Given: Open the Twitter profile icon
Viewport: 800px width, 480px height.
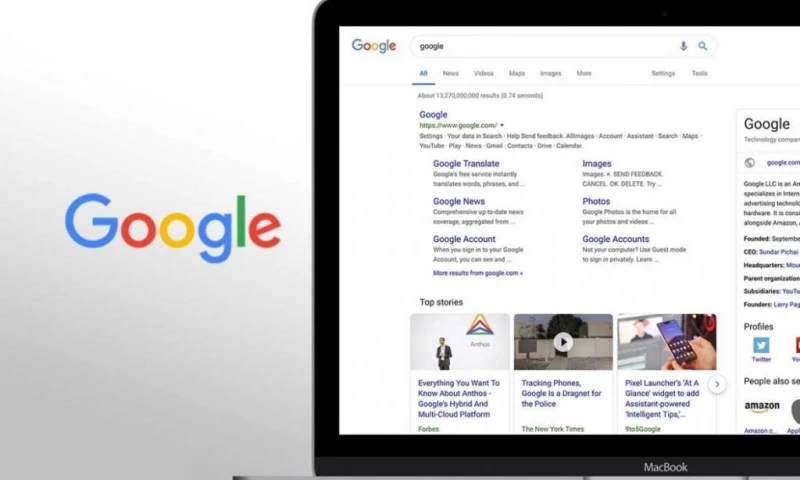Looking at the screenshot, I should (761, 345).
